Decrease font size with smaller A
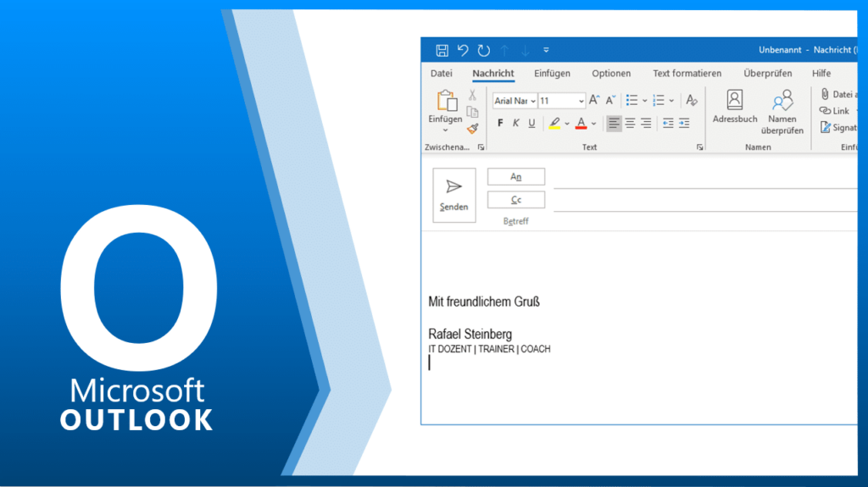Screen dimensions: 868x487 pyautogui.click(x=610, y=100)
